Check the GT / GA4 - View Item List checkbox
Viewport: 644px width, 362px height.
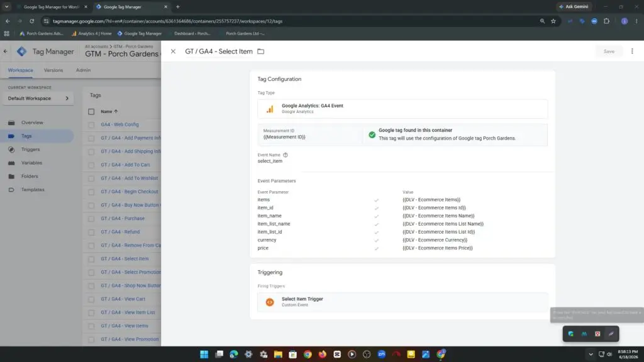(x=91, y=313)
